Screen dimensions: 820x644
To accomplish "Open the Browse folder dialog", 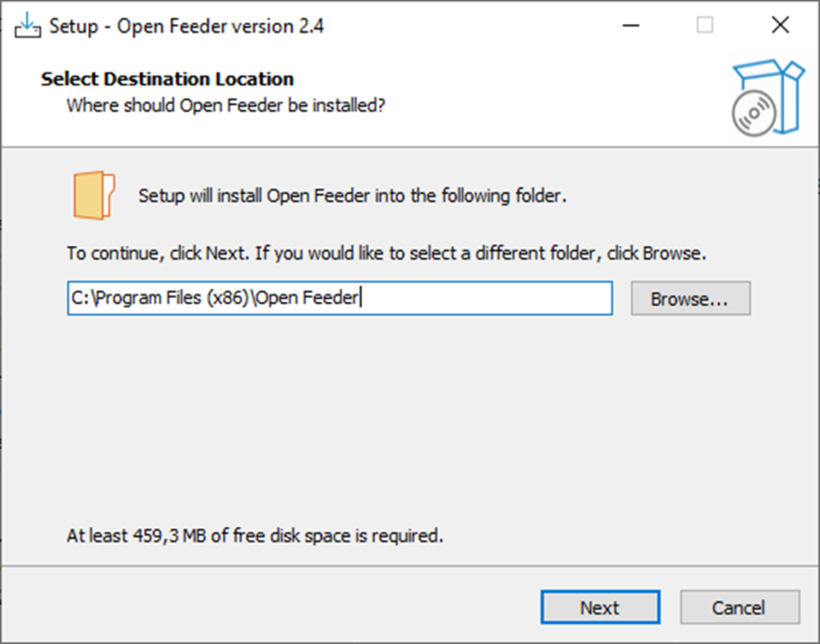I will [x=689, y=299].
